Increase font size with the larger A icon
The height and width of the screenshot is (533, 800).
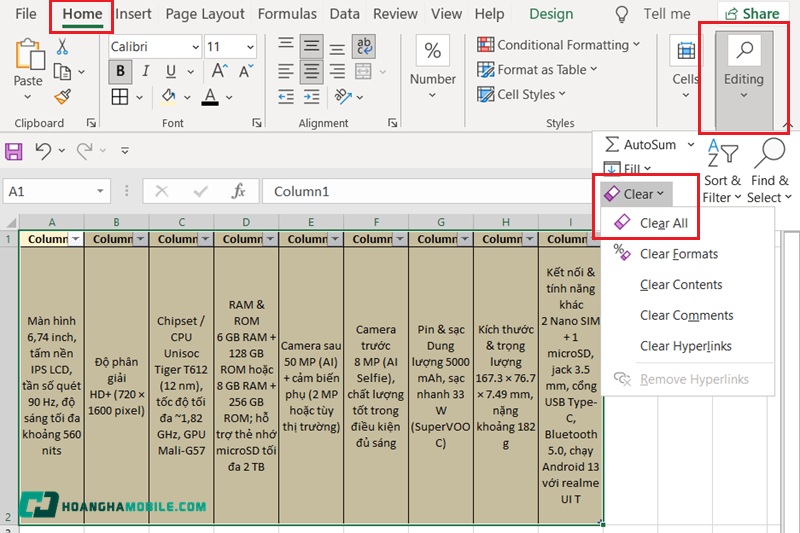coord(219,71)
